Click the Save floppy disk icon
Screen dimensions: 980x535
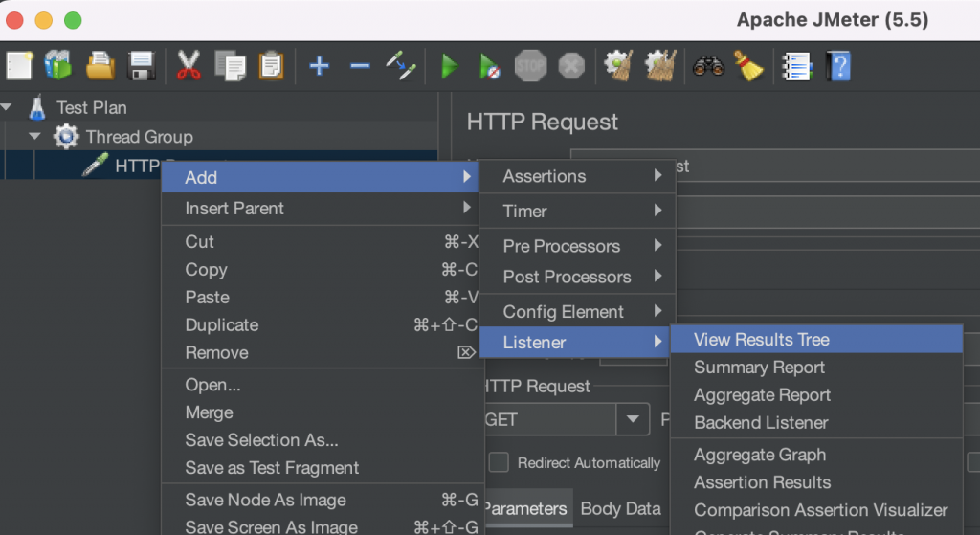coord(142,66)
